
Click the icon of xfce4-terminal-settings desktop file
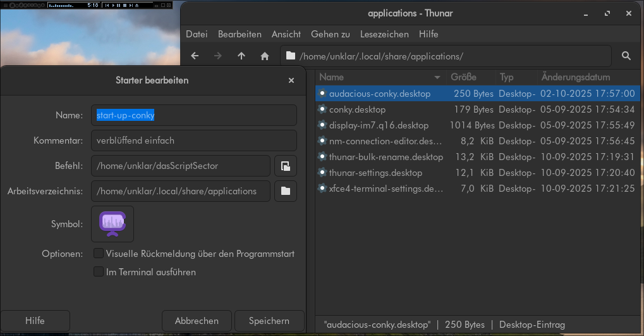(322, 189)
